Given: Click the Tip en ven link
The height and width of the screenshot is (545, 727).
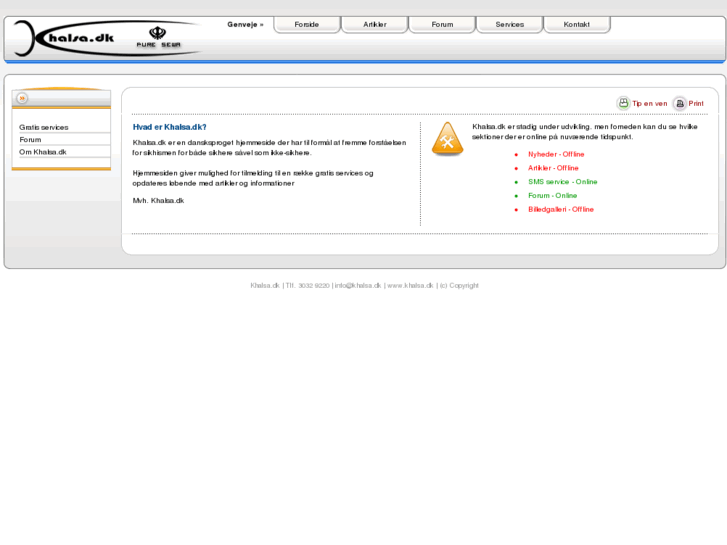Looking at the screenshot, I should 650,103.
